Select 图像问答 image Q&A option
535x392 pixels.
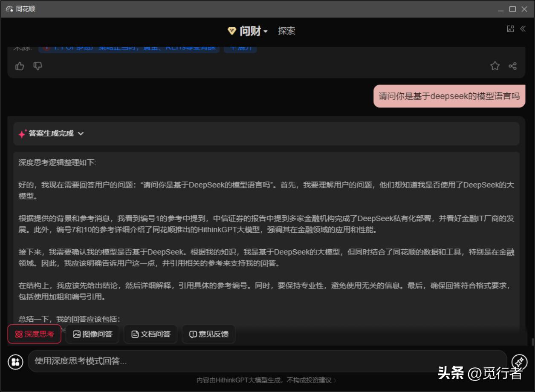[93, 334]
